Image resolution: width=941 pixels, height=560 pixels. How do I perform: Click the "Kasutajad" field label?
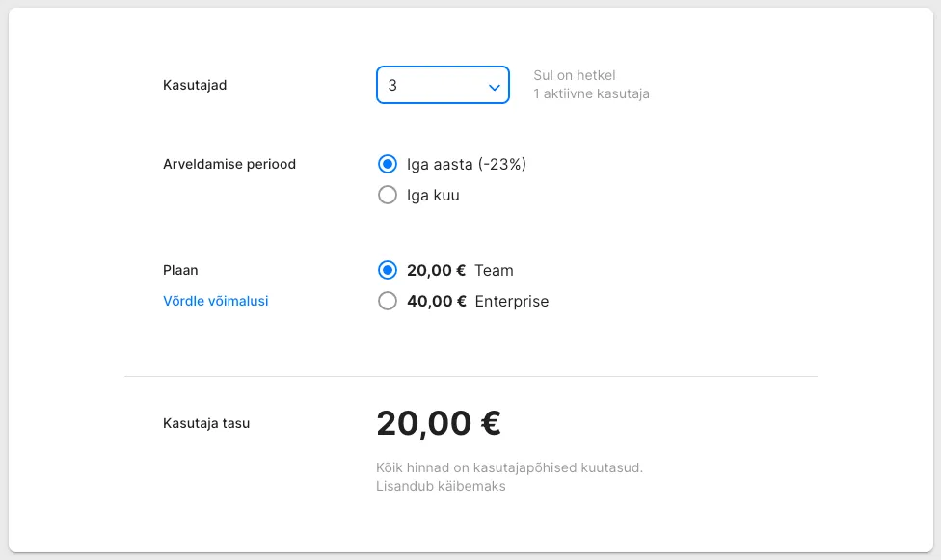pyautogui.click(x=195, y=85)
